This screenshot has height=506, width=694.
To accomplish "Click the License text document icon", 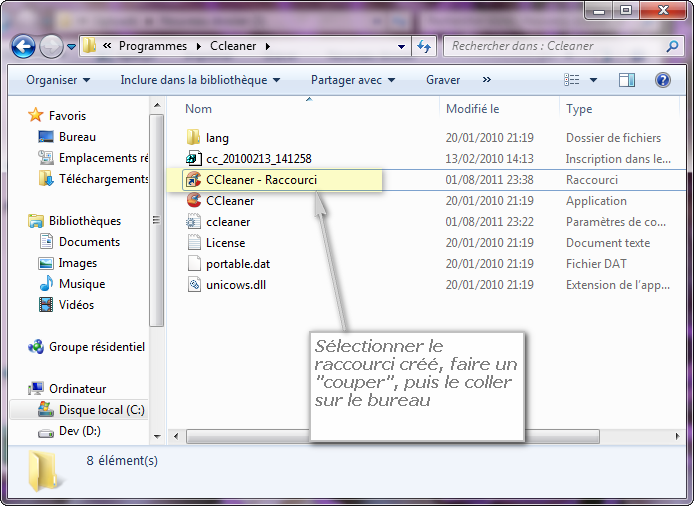I will pos(194,242).
